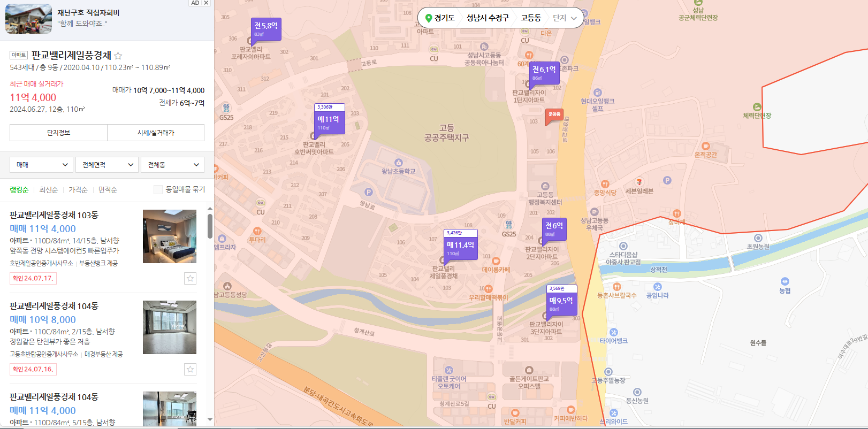Click the 재난구호 적십자회비 ad title
The height and width of the screenshot is (429, 868).
(88, 12)
